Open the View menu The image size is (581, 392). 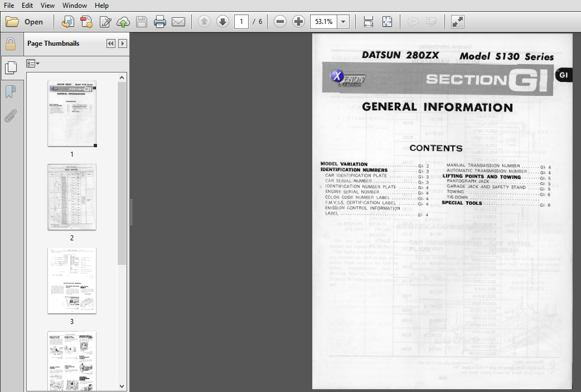[x=47, y=6]
